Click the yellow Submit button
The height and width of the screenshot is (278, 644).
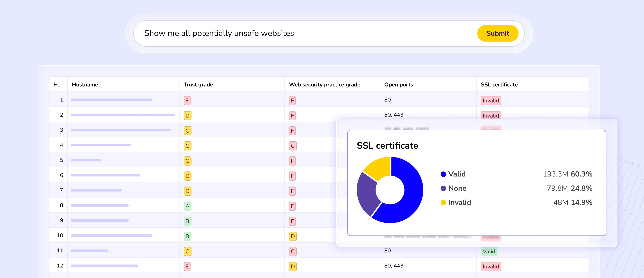point(497,33)
